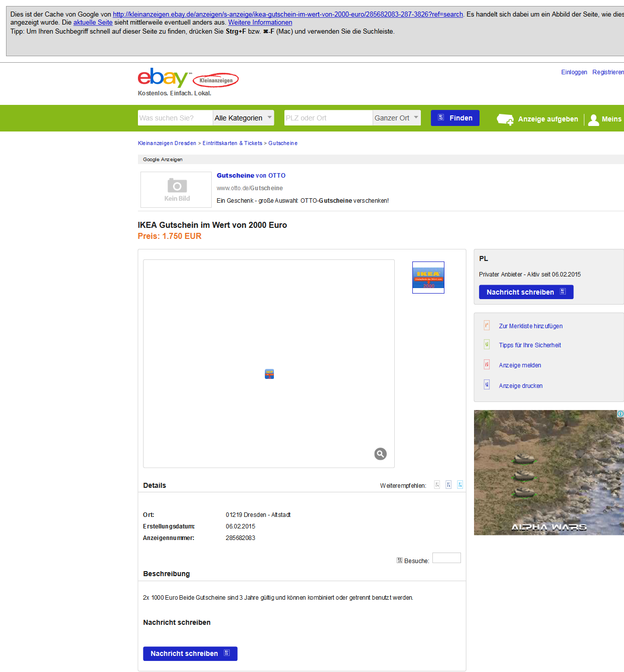Go to Kleinanzeigen Dresden breadcrumb
This screenshot has height=672, width=624.
tap(167, 144)
